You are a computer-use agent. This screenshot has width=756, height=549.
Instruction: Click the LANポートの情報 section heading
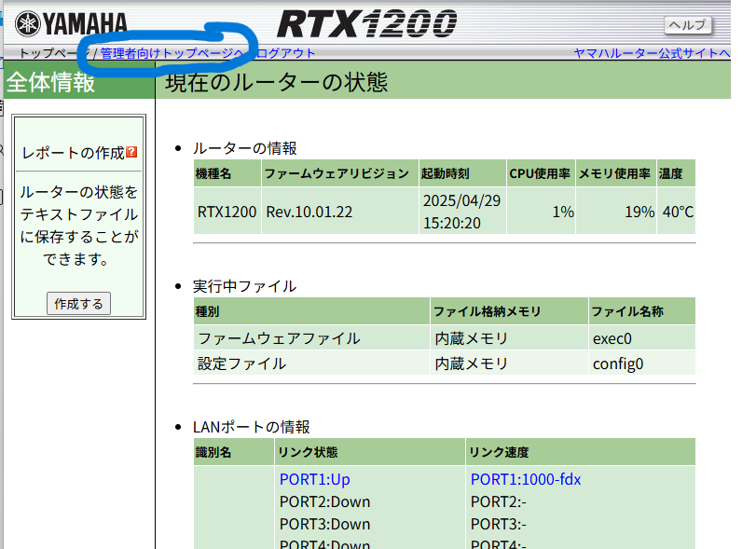[x=251, y=427]
